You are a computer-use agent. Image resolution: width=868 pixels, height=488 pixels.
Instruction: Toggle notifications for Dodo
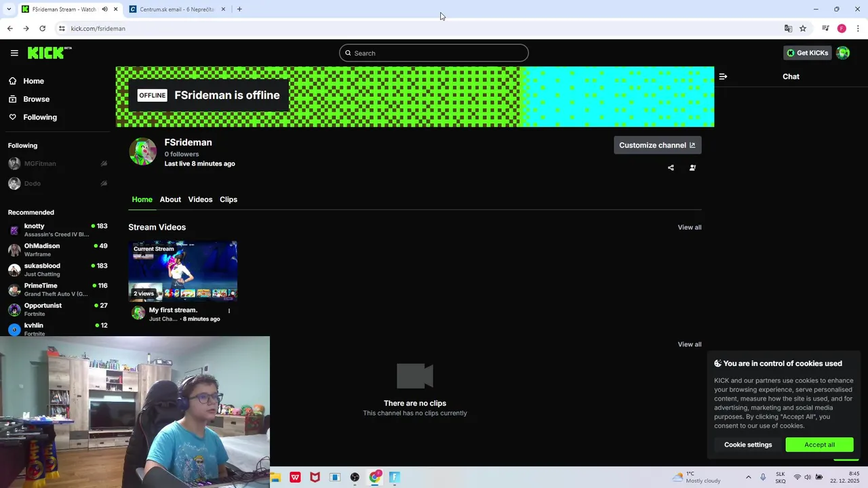(104, 183)
